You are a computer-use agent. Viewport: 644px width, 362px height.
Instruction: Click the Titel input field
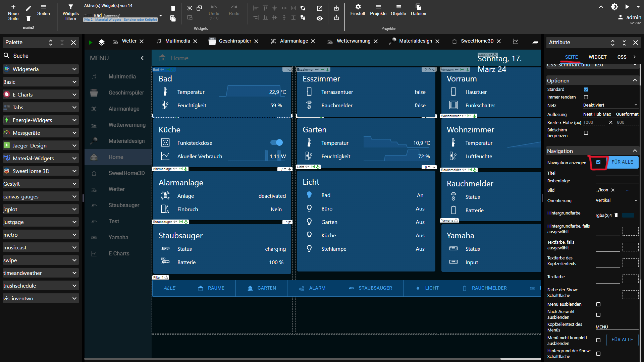(x=617, y=173)
